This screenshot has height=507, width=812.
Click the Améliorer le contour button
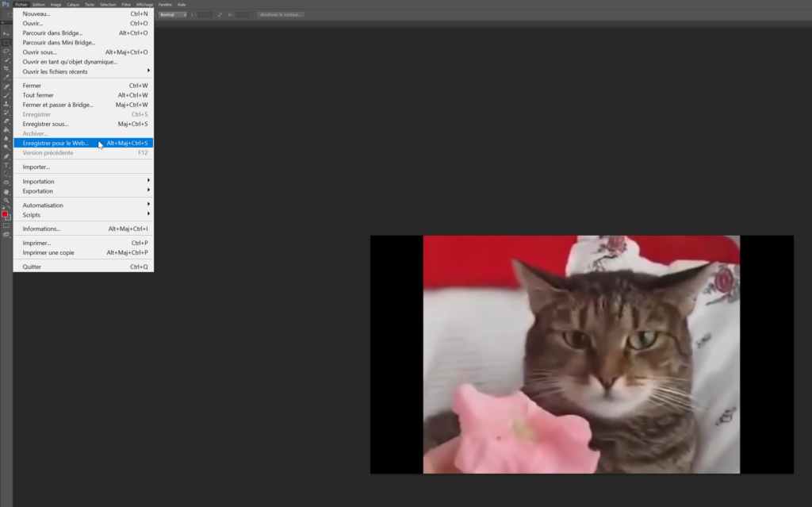pyautogui.click(x=282, y=13)
